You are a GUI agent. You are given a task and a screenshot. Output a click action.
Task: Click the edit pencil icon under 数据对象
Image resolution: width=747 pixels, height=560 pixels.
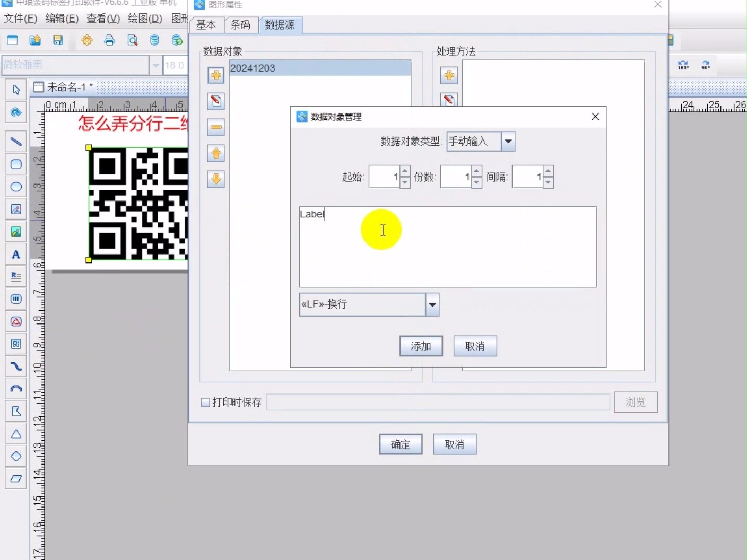tap(216, 101)
